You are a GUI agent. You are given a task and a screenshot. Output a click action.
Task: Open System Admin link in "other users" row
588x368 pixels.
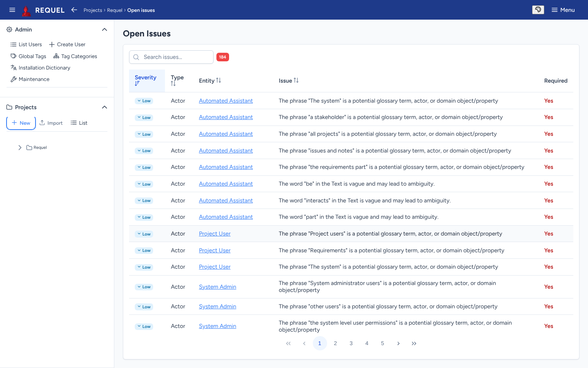218,306
